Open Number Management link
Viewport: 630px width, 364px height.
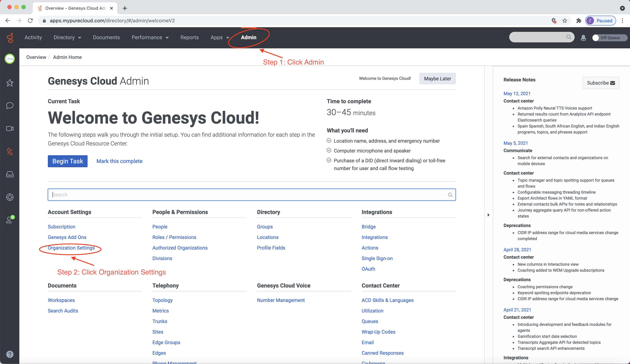281,300
